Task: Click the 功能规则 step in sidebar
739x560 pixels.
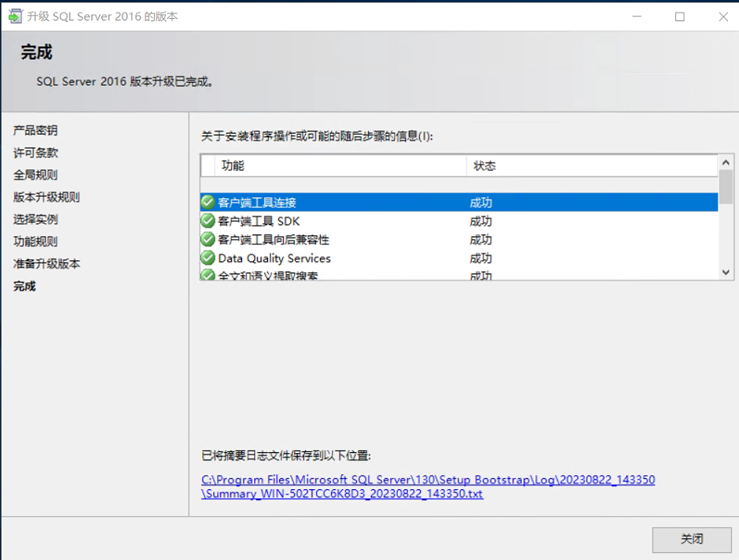Action: 35,241
